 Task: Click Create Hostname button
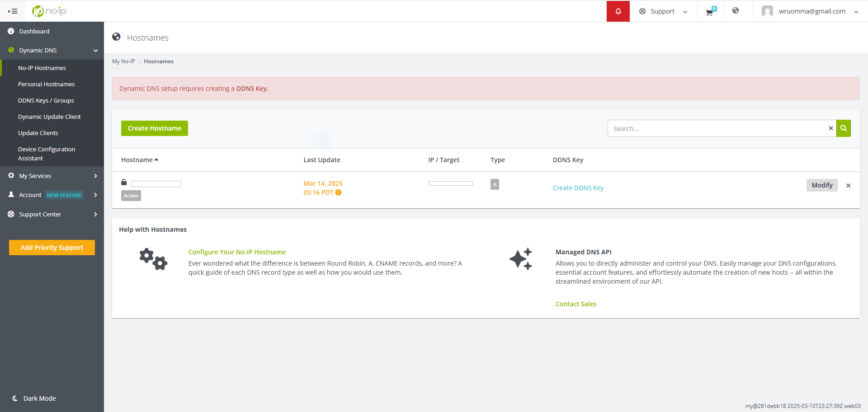click(x=155, y=128)
